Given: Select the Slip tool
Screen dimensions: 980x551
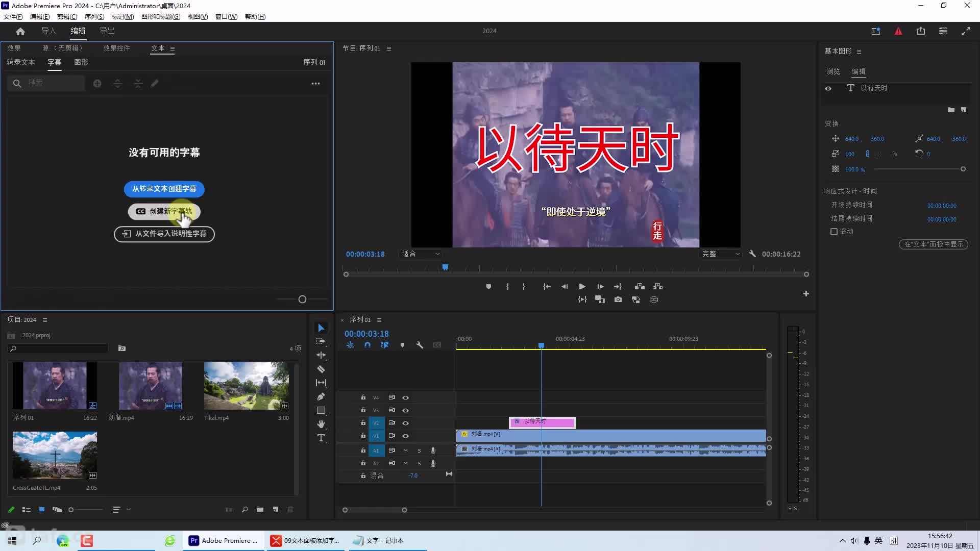Looking at the screenshot, I should pos(321,383).
